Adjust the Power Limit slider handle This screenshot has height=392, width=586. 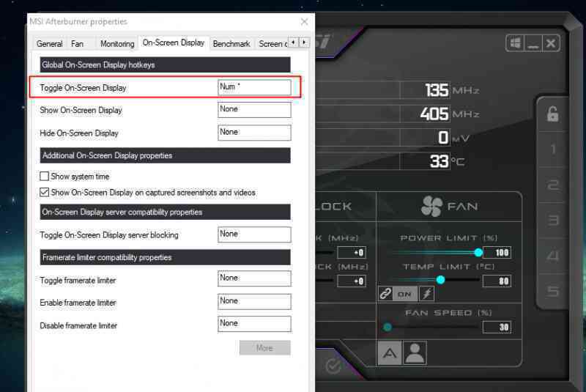(478, 253)
